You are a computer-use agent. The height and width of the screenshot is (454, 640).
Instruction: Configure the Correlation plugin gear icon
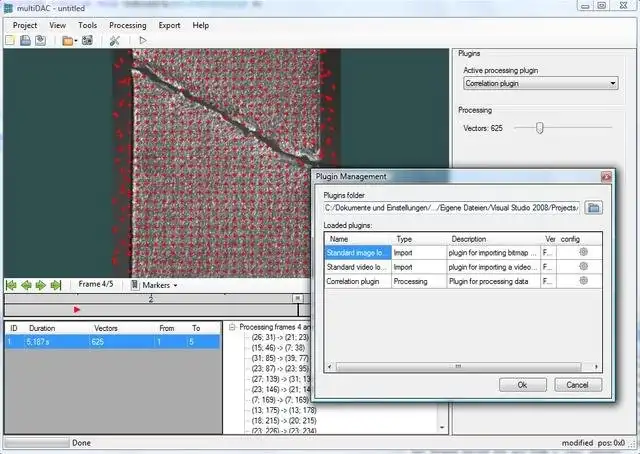584,281
